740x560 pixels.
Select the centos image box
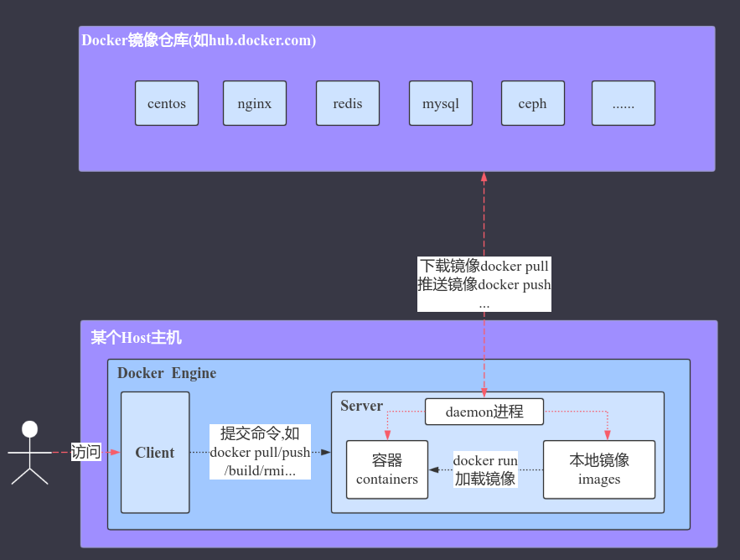(x=167, y=103)
